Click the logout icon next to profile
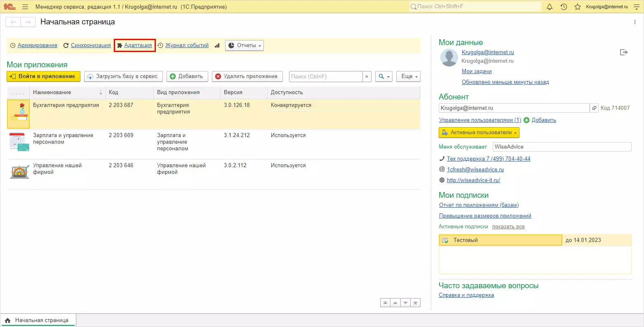The width and height of the screenshot is (644, 327). click(624, 52)
